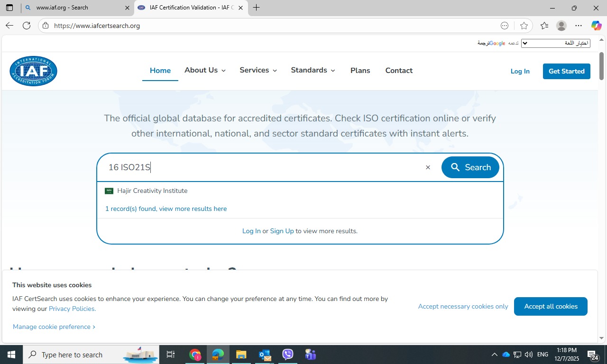The width and height of the screenshot is (607, 364).
Task: Switch to the www.iaf.org Search tab
Action: (76, 8)
